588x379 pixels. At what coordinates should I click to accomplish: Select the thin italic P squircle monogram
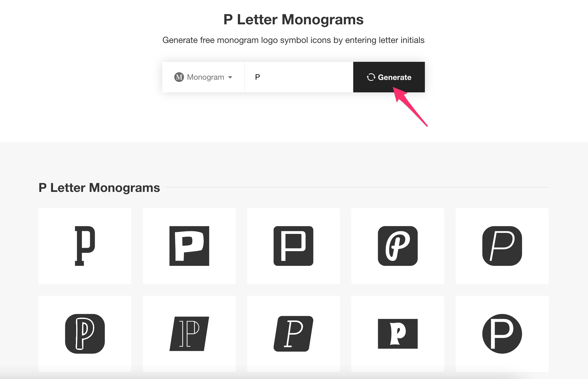502,246
